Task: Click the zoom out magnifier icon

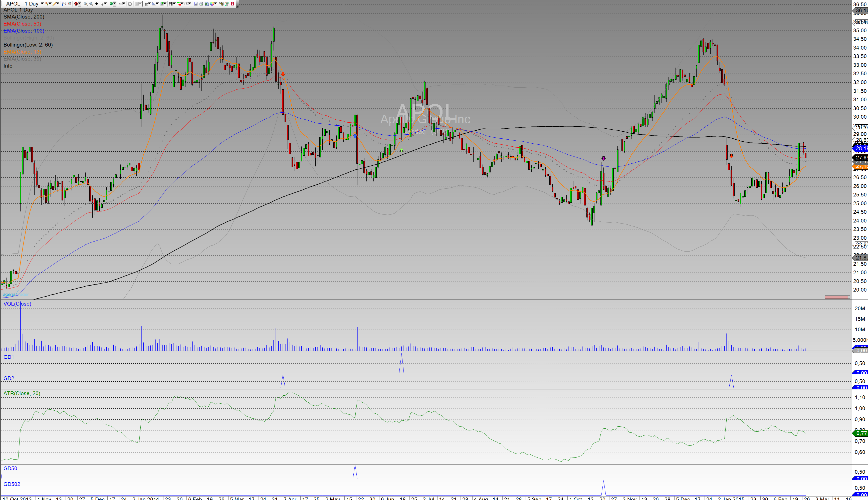Action: pos(91,4)
